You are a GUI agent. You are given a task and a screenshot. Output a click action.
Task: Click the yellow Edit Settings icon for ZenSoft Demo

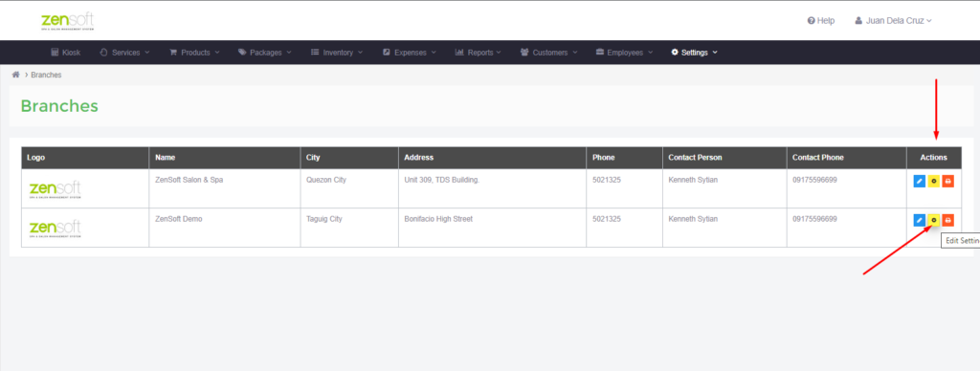934,221
